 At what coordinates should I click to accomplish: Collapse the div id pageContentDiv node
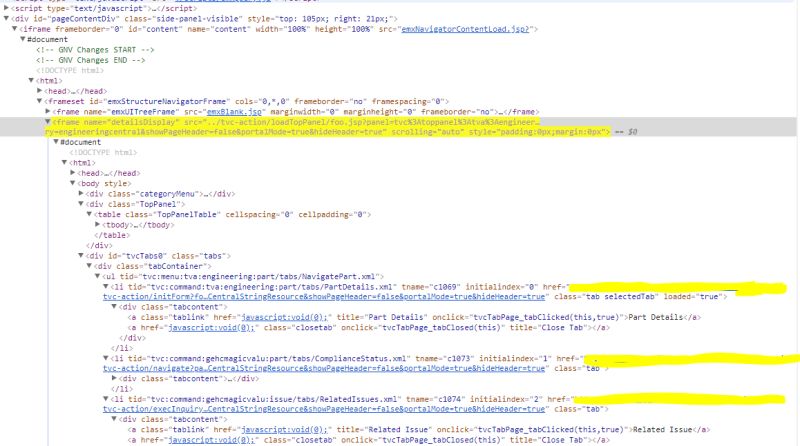pyautogui.click(x=6, y=18)
